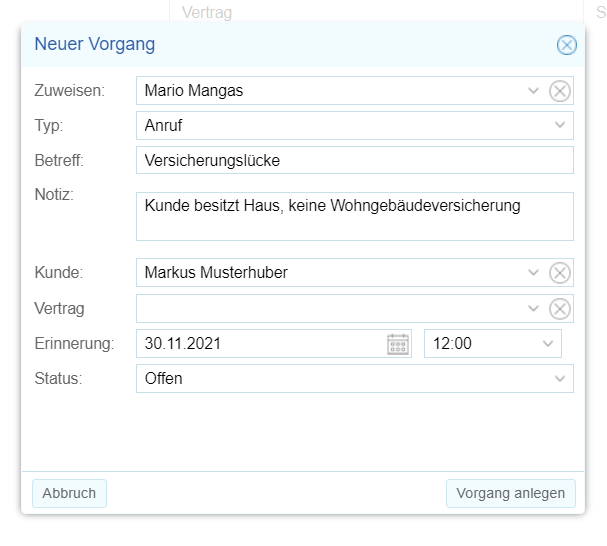Click the Erinnerung date input field
This screenshot has height=546, width=607.
(x=262, y=344)
